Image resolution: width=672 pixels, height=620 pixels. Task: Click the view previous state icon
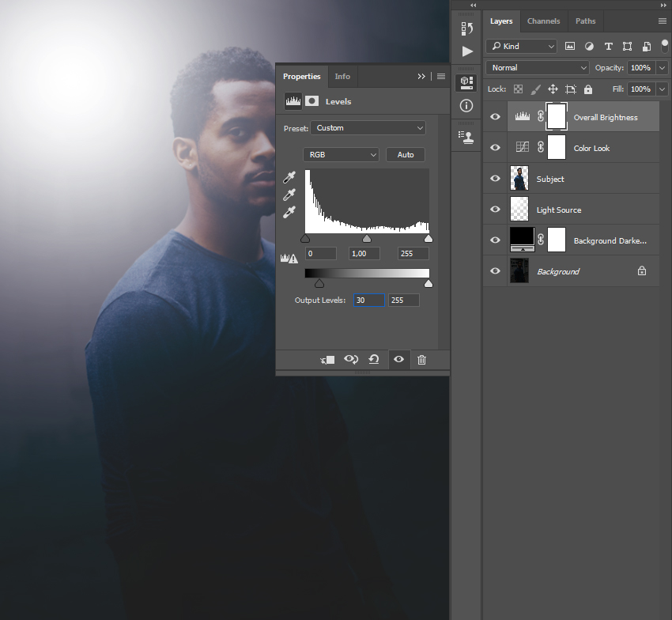351,360
